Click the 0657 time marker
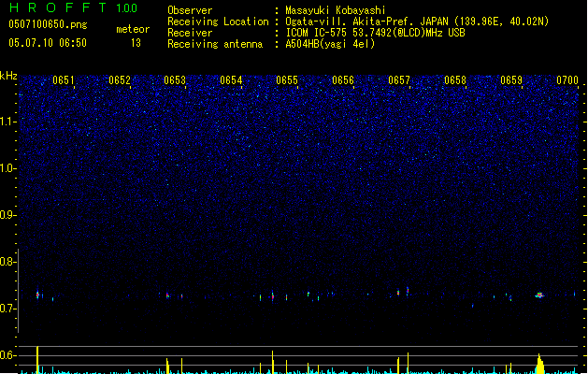Viewport: 588px width, 374px height. (399, 80)
